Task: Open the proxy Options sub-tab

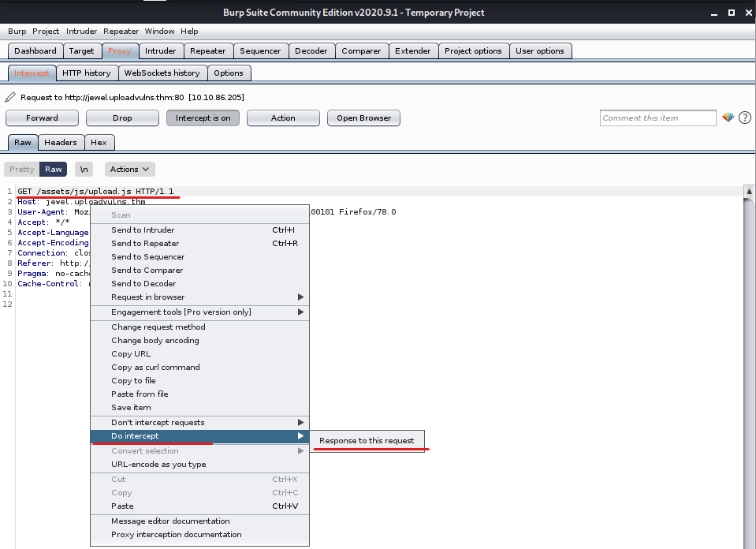Action: (x=229, y=73)
